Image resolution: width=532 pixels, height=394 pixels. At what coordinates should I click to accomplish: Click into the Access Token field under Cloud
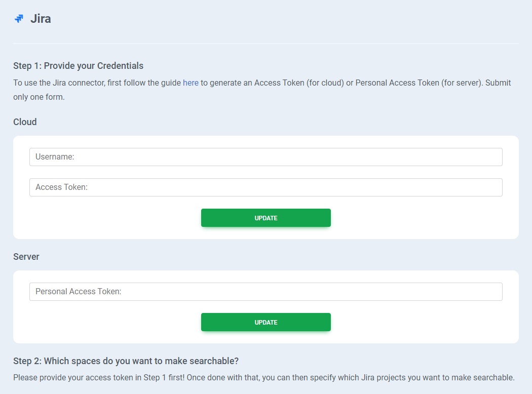click(265, 187)
